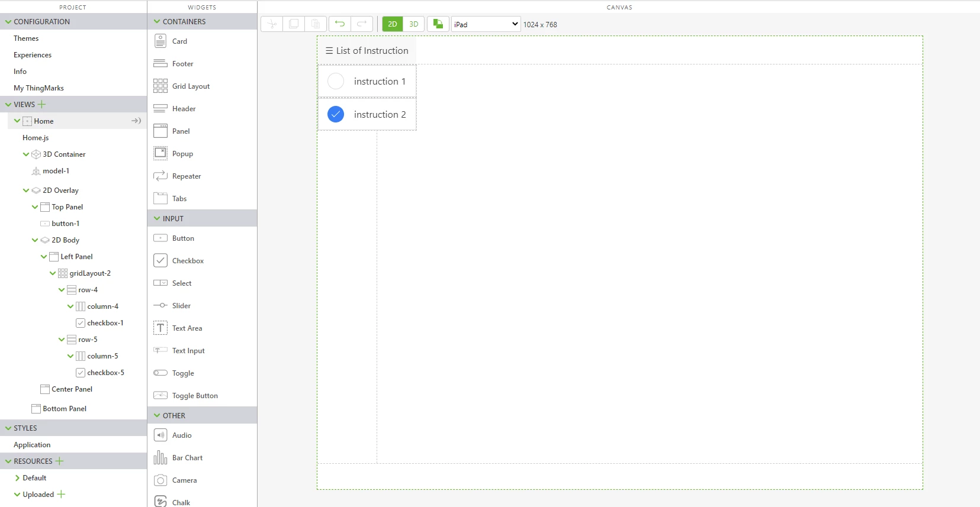Click the Cut icon in canvas toolbar
The height and width of the screenshot is (507, 980).
point(272,24)
